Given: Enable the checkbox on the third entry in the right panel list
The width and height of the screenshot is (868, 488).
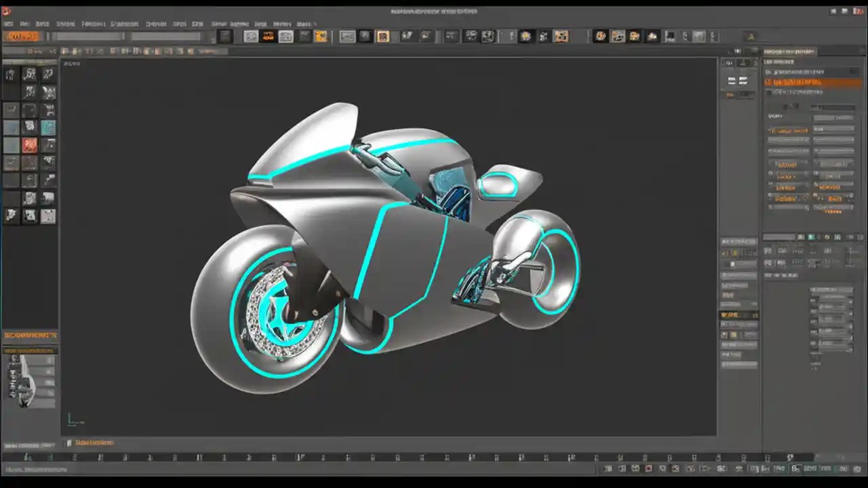Looking at the screenshot, I should click(x=768, y=91).
